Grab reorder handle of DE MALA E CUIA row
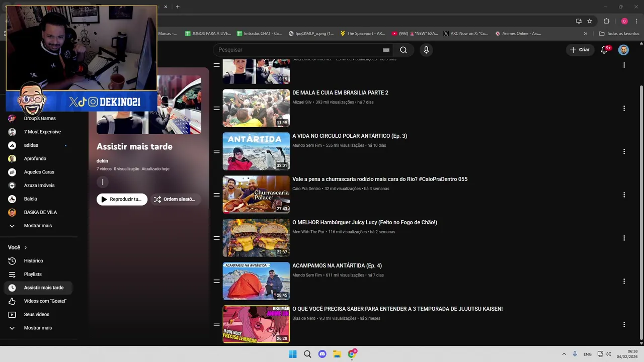Image resolution: width=644 pixels, height=362 pixels. [x=216, y=108]
